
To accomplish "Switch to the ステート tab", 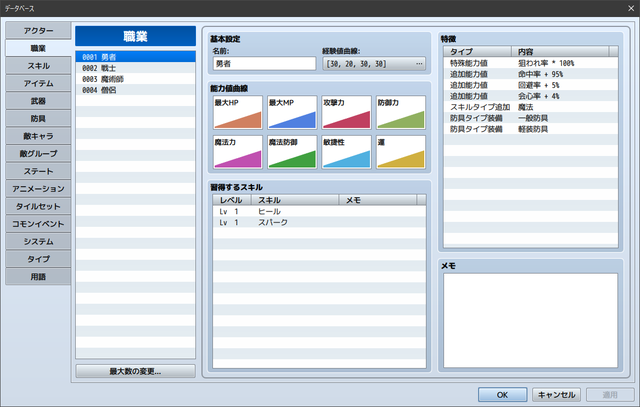I will pyautogui.click(x=38, y=171).
